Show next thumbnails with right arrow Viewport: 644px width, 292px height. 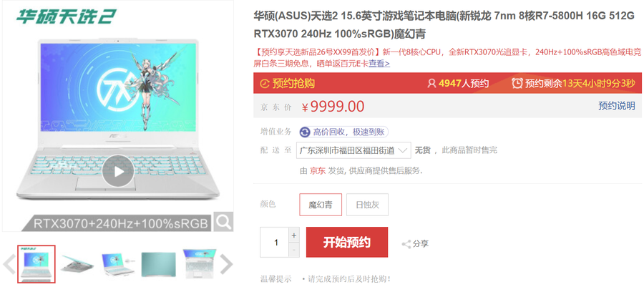(x=226, y=265)
